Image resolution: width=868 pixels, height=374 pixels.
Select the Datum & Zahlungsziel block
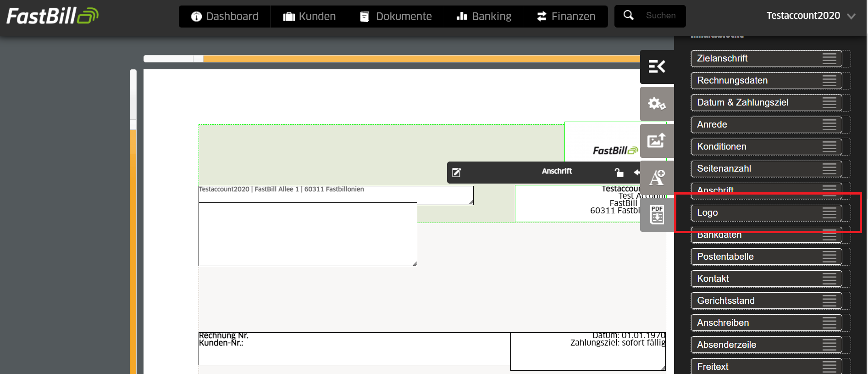tap(766, 102)
